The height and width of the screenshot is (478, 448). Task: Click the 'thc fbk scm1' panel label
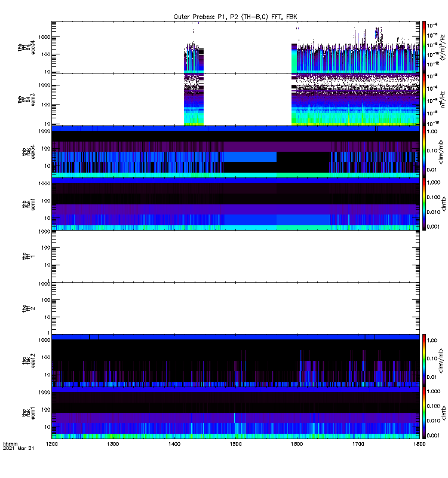pos(28,413)
